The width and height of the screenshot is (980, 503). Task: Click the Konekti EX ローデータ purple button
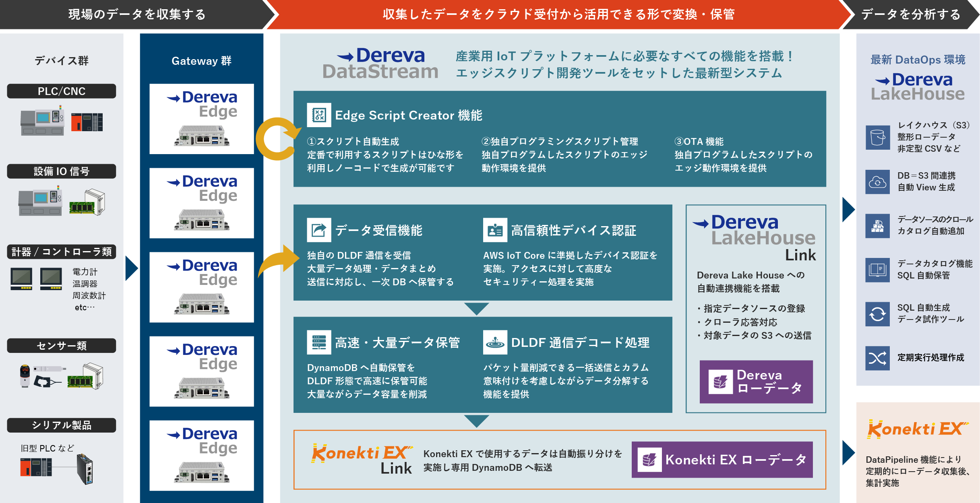(722, 460)
